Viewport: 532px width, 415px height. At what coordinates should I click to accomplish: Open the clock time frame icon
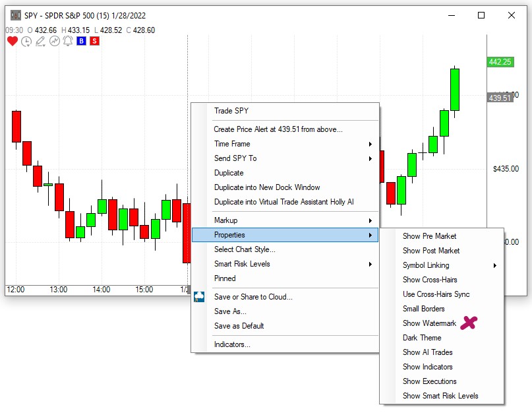[26, 41]
